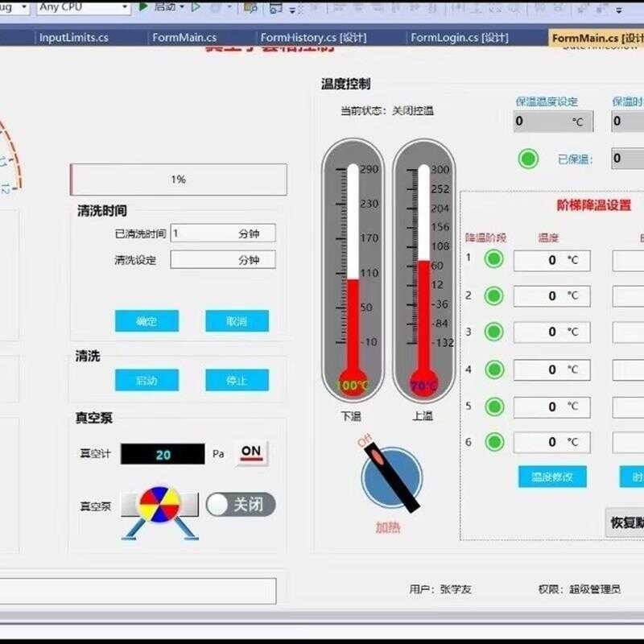Switch to the InputLimits.cs tab
644x644 pixels.
point(74,38)
